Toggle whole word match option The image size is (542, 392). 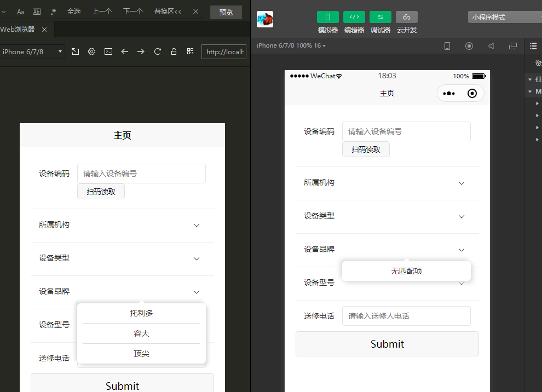point(37,11)
